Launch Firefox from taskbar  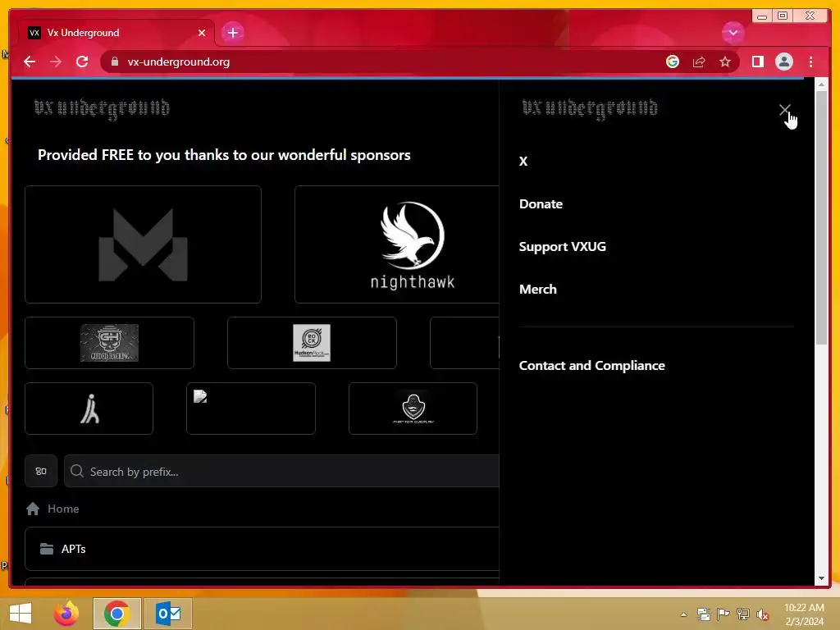[x=66, y=613]
